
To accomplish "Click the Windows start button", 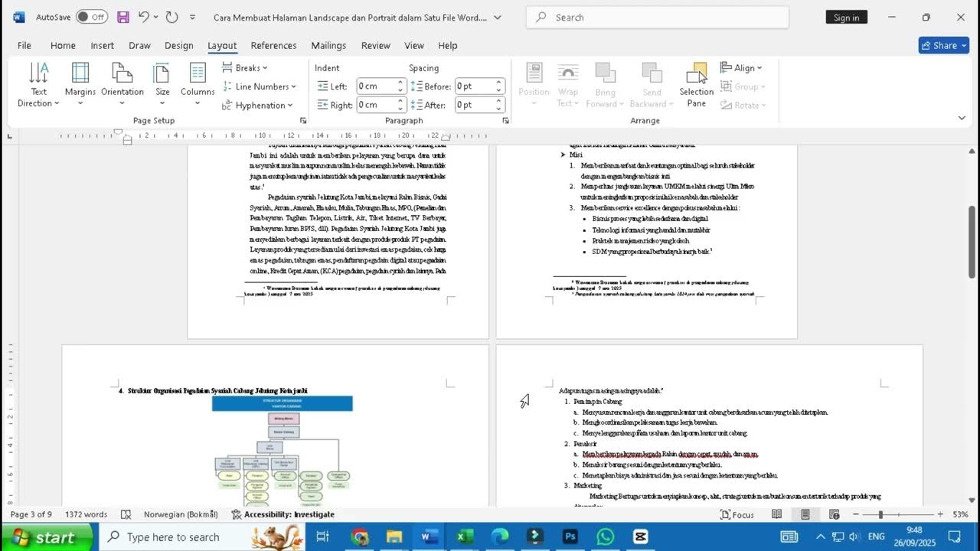I will click(47, 537).
